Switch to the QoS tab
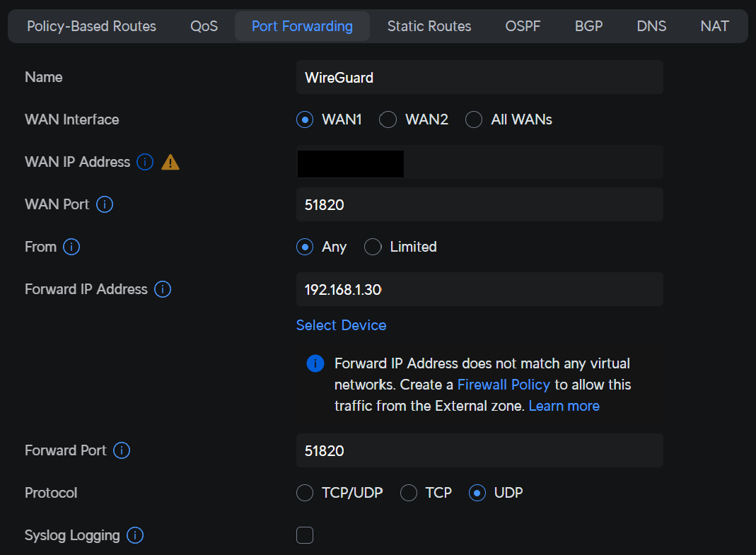Viewport: 756px width, 555px height. (x=204, y=26)
